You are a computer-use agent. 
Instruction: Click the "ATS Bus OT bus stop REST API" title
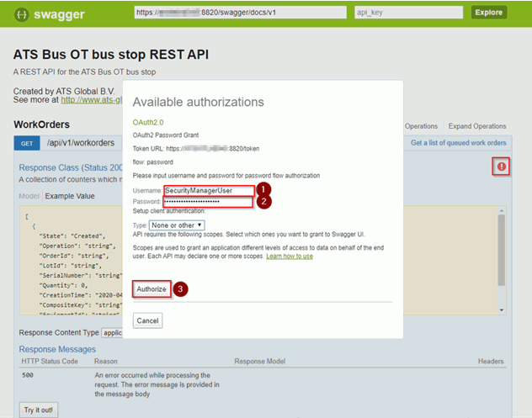coord(111,55)
